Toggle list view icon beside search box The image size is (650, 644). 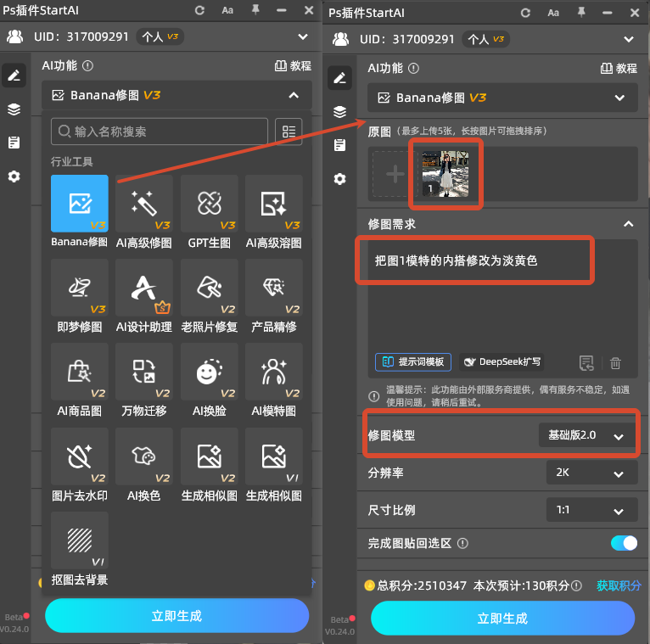pos(289,132)
